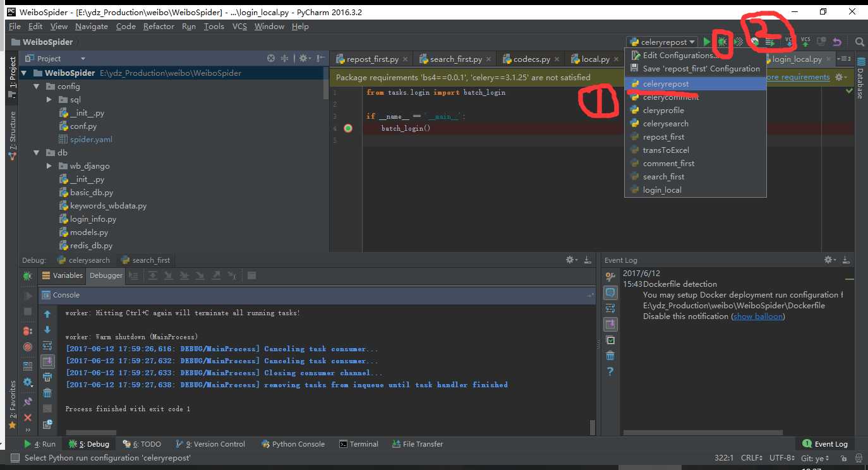Select celerycomment configuration from list

[x=695, y=97]
